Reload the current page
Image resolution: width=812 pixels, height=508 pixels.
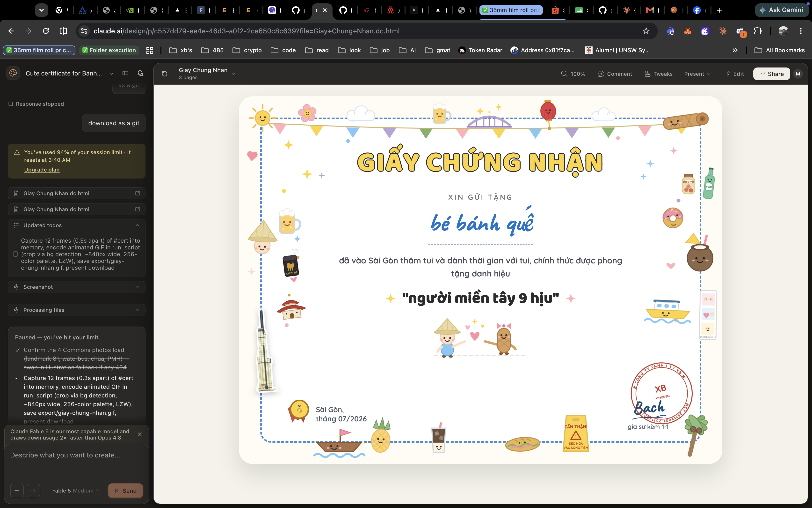46,31
